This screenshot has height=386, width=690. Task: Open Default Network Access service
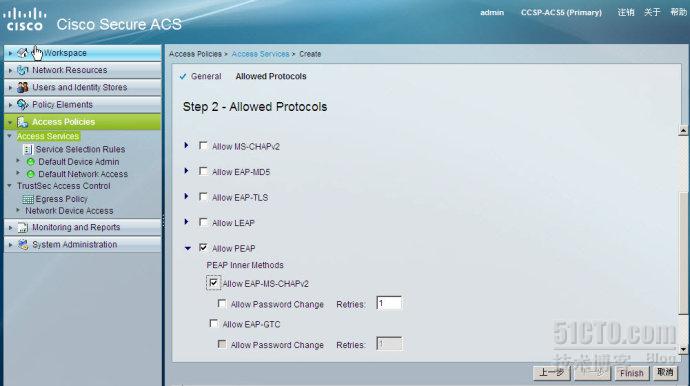pyautogui.click(x=83, y=174)
